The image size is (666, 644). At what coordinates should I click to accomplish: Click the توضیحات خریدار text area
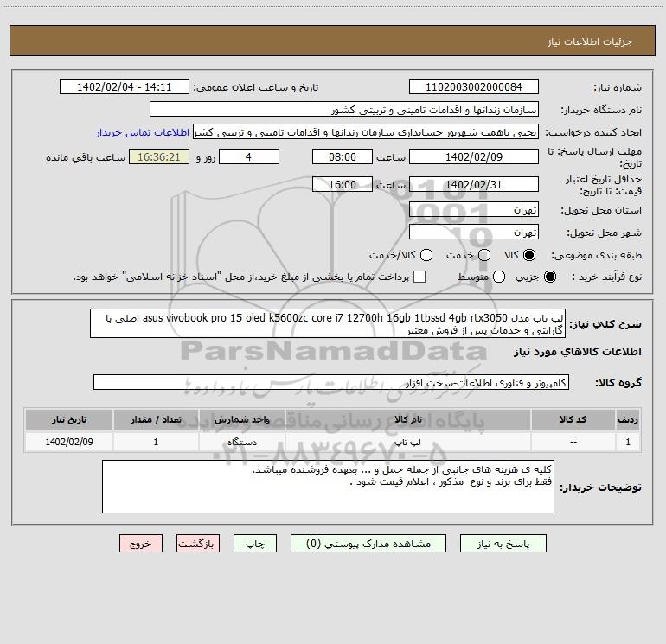point(328,487)
